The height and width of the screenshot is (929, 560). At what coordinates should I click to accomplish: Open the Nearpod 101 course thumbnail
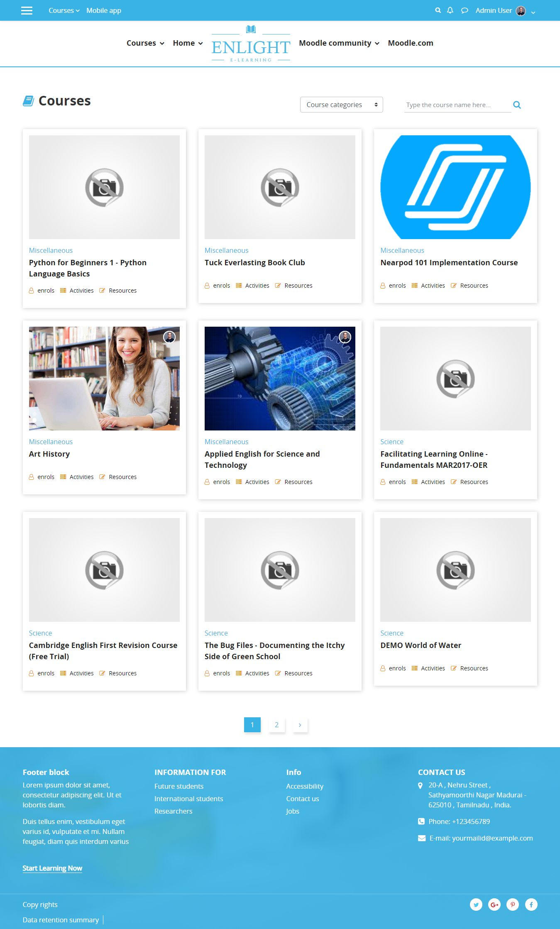coord(455,187)
